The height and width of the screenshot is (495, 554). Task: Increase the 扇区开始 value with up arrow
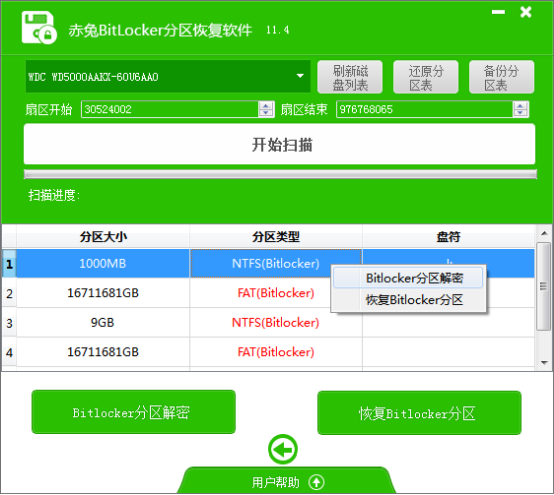click(x=266, y=105)
